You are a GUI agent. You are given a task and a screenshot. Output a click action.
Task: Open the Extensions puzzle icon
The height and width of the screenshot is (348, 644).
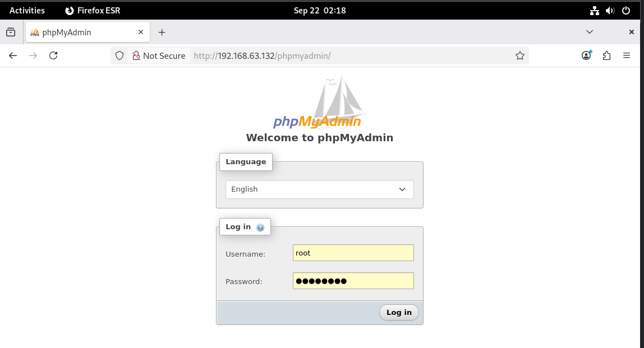pos(606,55)
